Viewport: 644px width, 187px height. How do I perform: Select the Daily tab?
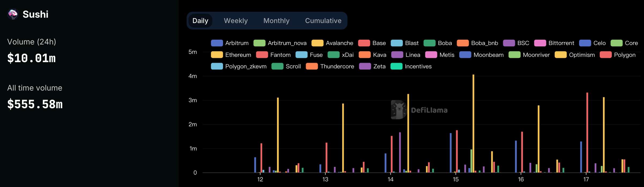pyautogui.click(x=200, y=21)
